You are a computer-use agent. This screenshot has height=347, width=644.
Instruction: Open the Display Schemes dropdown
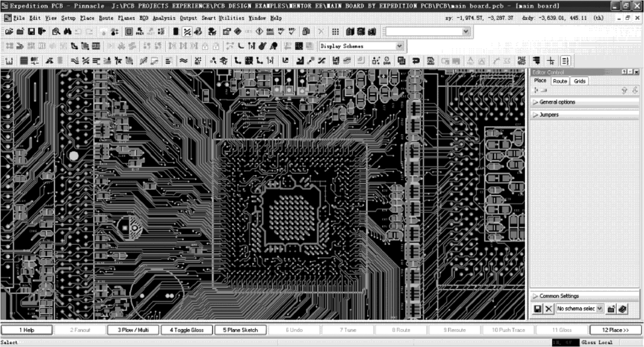(x=399, y=46)
